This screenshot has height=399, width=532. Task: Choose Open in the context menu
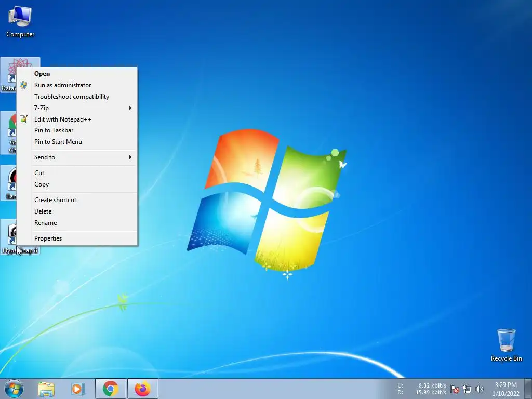(x=77, y=74)
